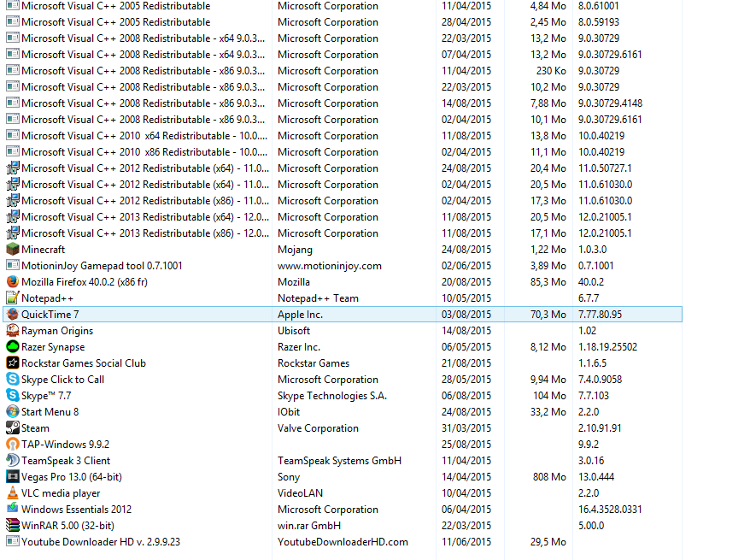Screen dimensions: 756x560
Task: Select the Windows Essentials 2012 entry
Action: coord(77,510)
